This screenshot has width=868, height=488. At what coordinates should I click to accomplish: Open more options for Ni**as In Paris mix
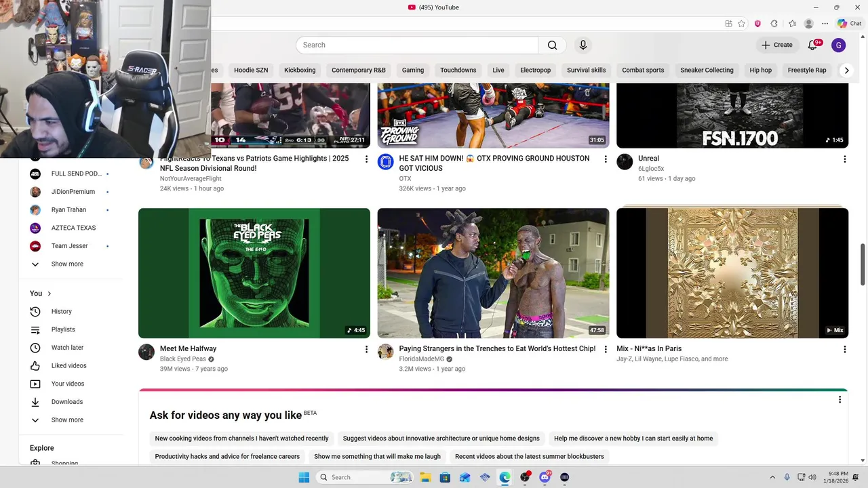845,350
